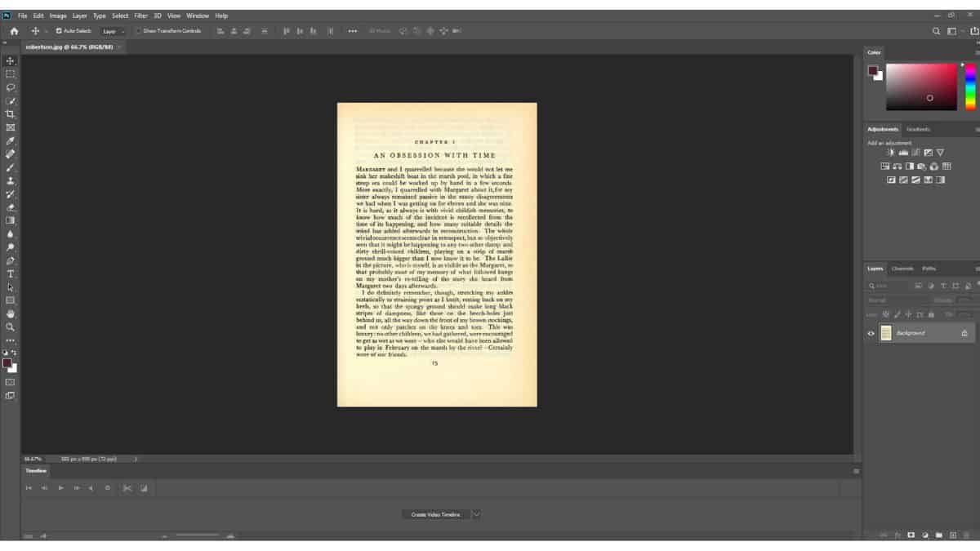Select the Crop tool
980x551 pixels.
pyautogui.click(x=11, y=114)
